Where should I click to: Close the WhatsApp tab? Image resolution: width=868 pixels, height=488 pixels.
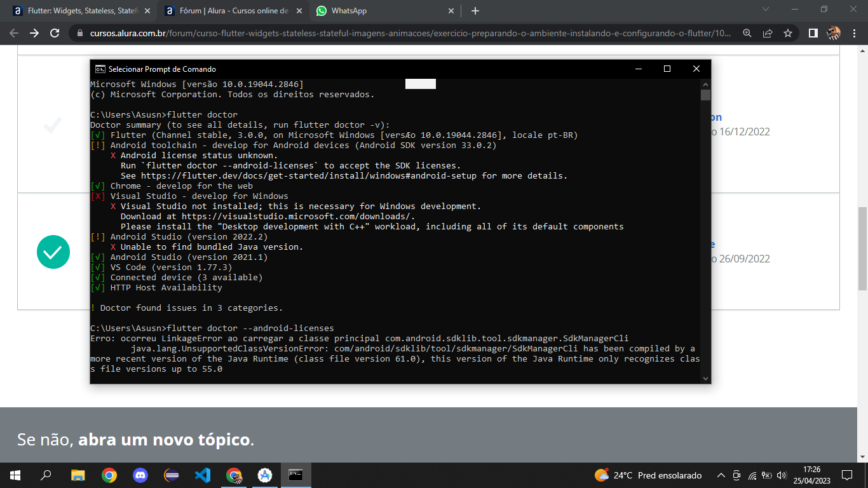pyautogui.click(x=452, y=11)
